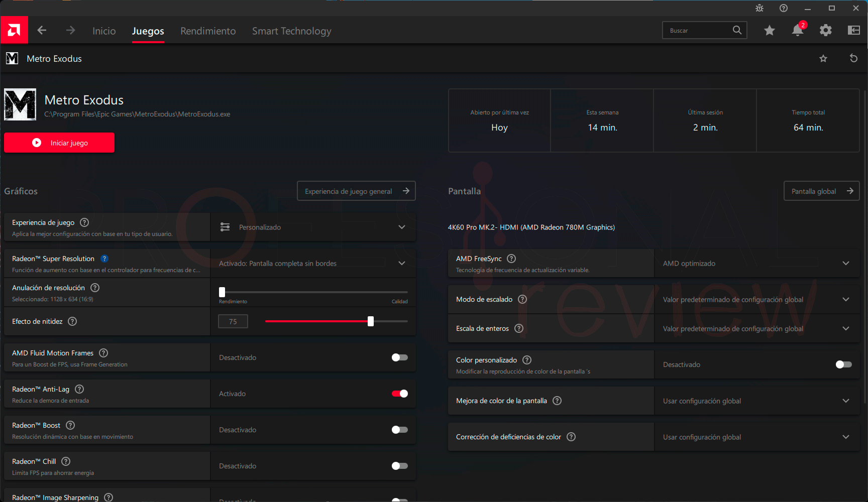Screen dimensions: 868x502
Task: Launch game with Iniciar juego button
Action: (59, 143)
